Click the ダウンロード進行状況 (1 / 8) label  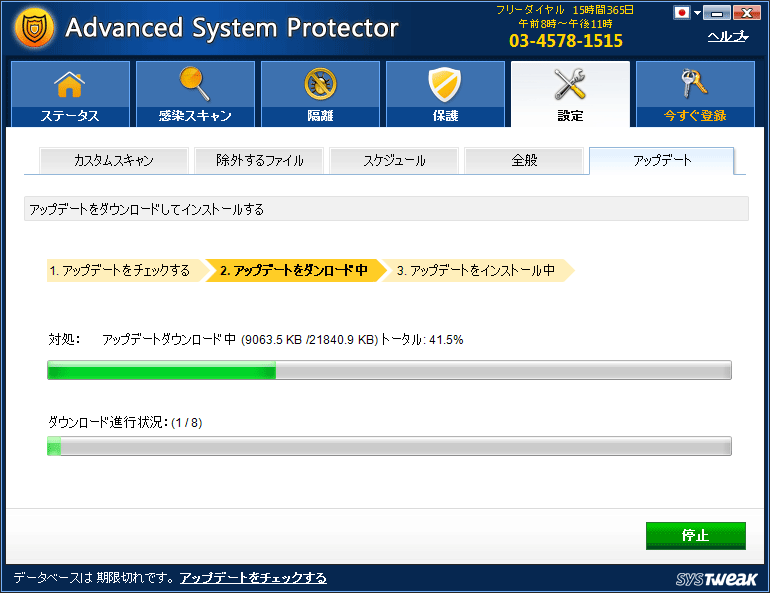(125, 423)
